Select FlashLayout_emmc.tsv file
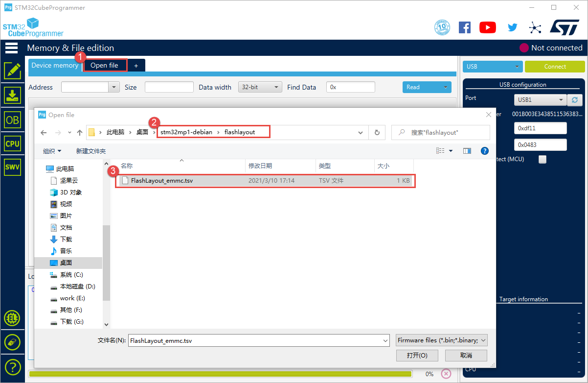The image size is (588, 383). coord(266,181)
